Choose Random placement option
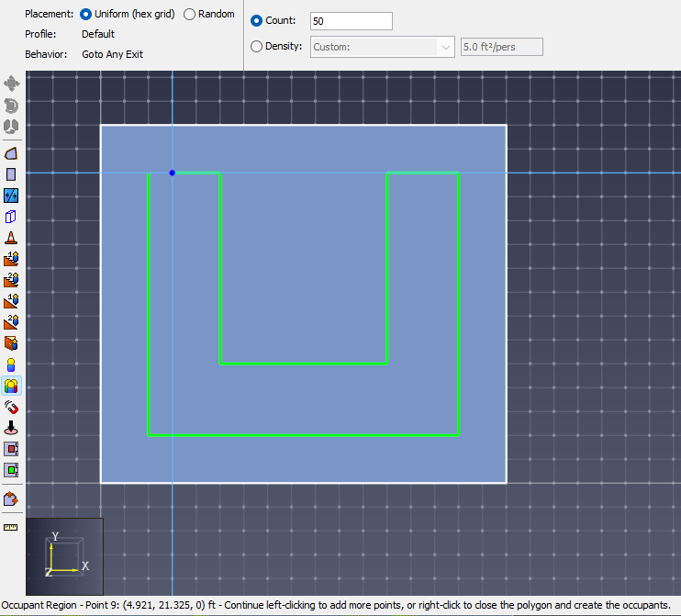The image size is (681, 616). (209, 14)
